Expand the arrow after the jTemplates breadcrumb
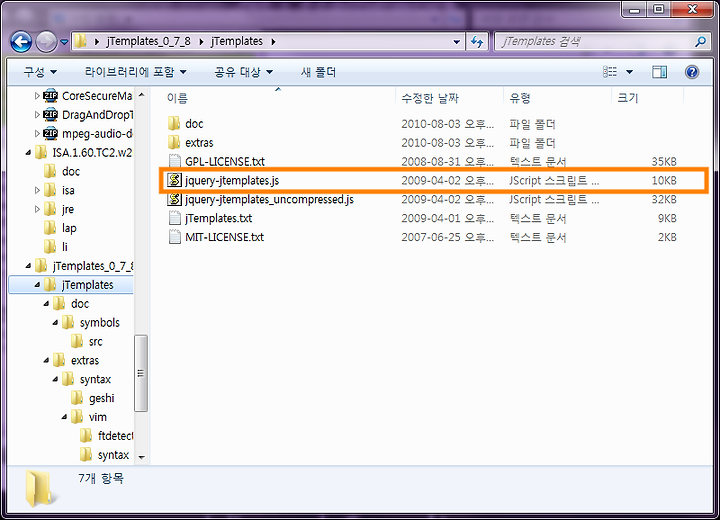720x520 pixels. click(x=273, y=42)
